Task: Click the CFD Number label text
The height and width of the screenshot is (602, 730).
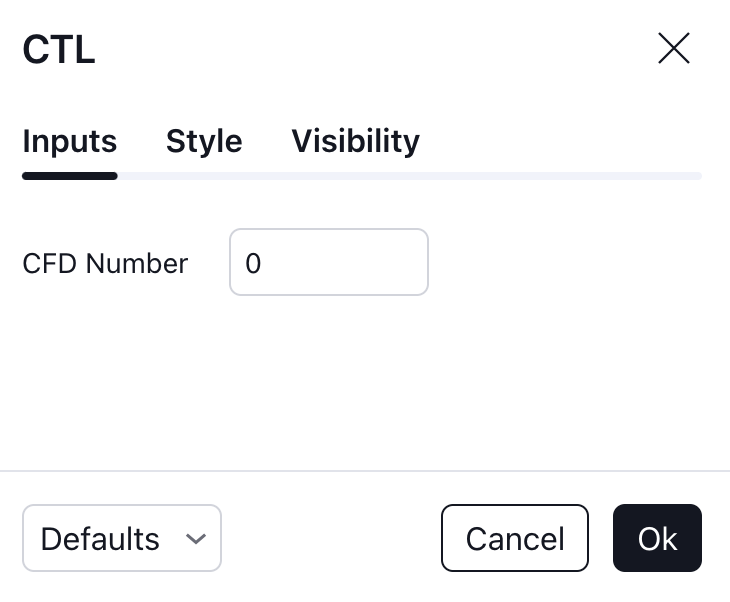Action: [105, 264]
